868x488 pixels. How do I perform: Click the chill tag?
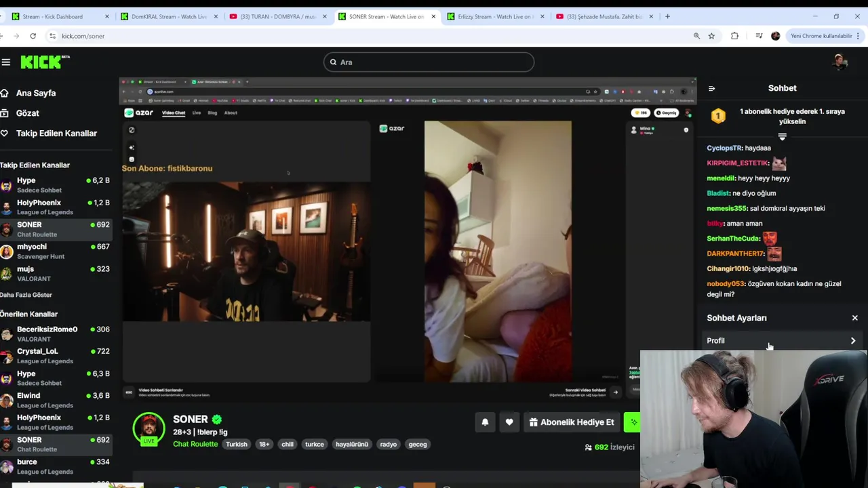tap(288, 445)
